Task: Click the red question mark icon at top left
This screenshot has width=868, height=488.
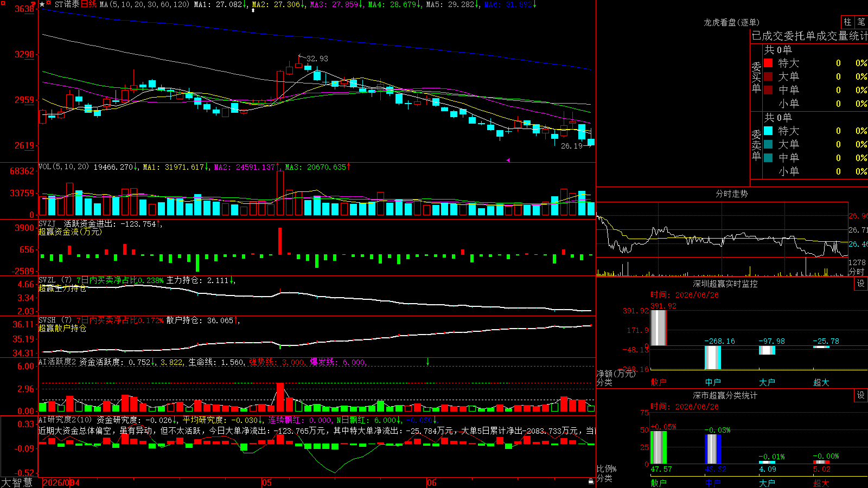Action: tap(34, 4)
